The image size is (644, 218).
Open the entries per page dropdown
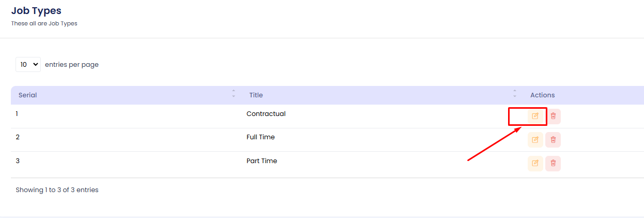pos(28,65)
